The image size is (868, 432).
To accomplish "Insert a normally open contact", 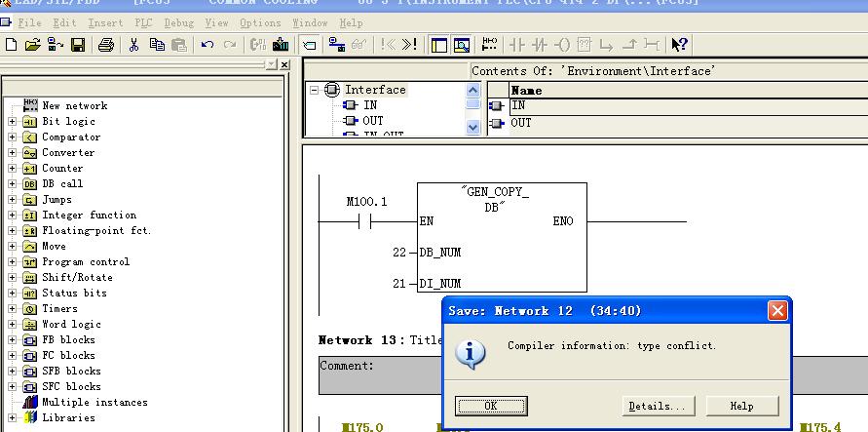I will [516, 45].
